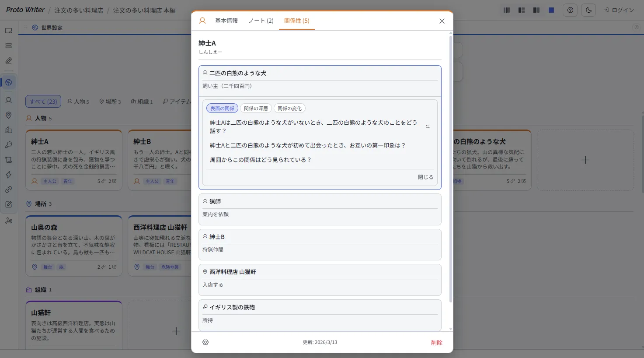Open the world settings globe icon in sidebar
Screen dimensions: 644x358
9,82
